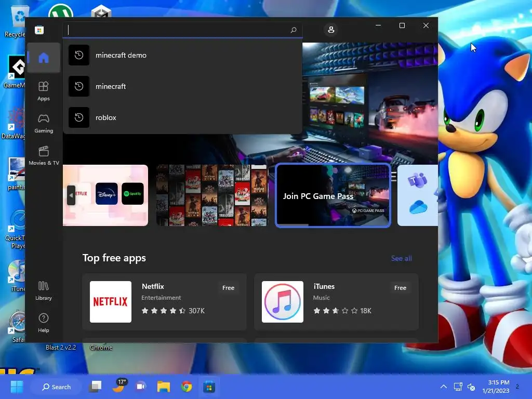Click Free button on Netflix card
Viewport: 532px width, 399px height.
(x=229, y=288)
